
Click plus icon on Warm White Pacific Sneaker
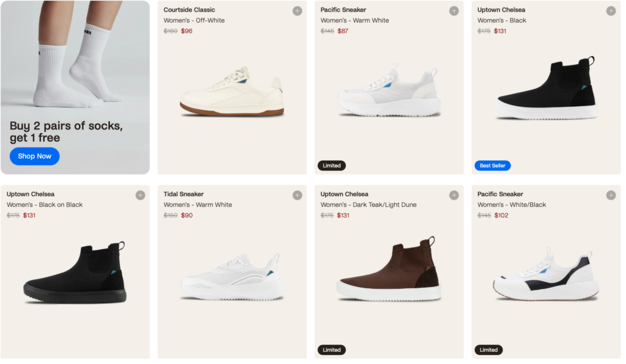pos(454,11)
